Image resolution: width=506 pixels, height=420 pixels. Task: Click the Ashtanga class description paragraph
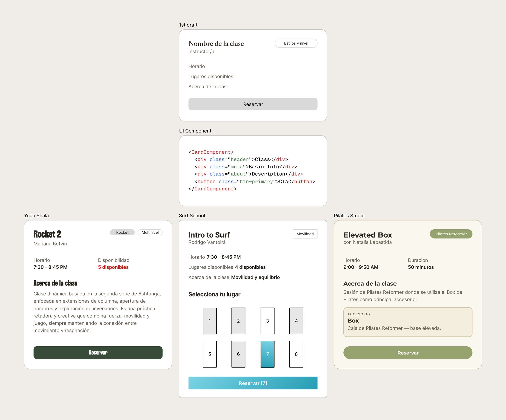97,312
